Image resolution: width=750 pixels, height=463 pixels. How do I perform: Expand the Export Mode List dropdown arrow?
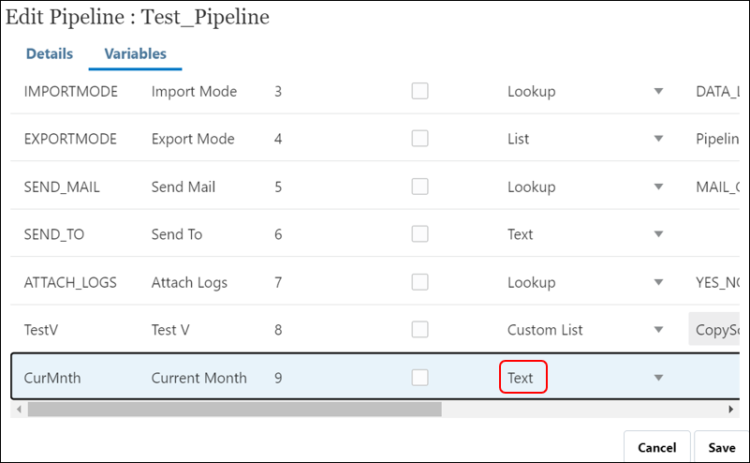[x=658, y=139]
